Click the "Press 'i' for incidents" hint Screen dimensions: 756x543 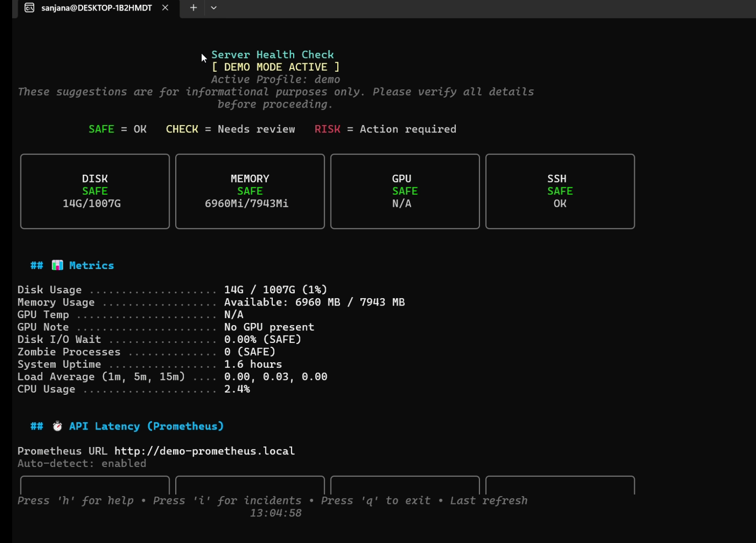(x=227, y=501)
